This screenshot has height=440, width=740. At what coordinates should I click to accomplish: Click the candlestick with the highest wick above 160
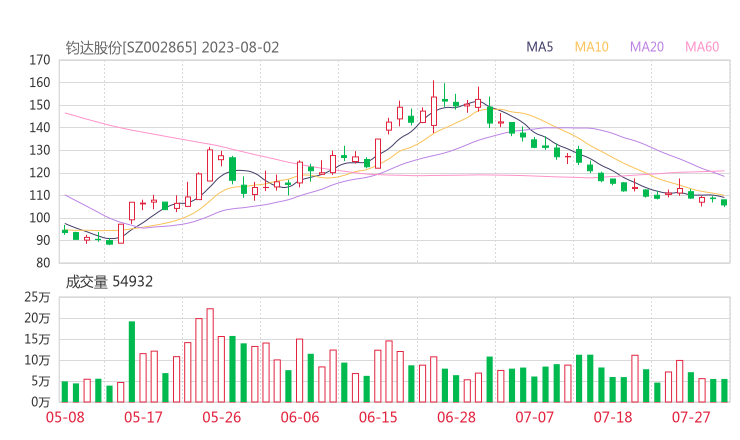pos(434,107)
